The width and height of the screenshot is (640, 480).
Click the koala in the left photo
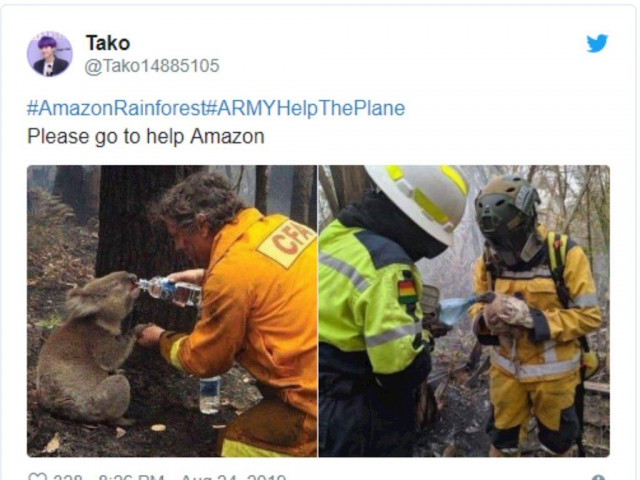pos(88,348)
